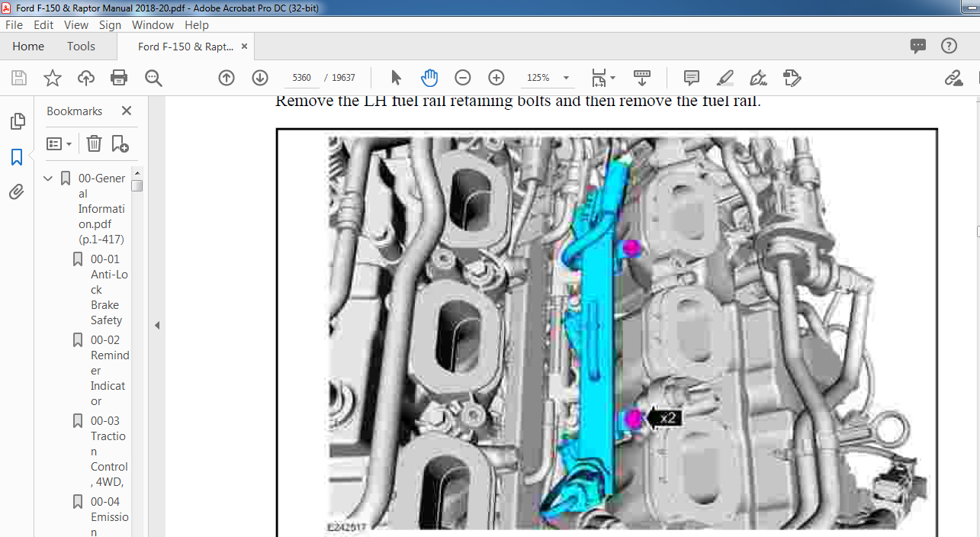
Task: Zoom out with minus button
Action: [x=463, y=78]
